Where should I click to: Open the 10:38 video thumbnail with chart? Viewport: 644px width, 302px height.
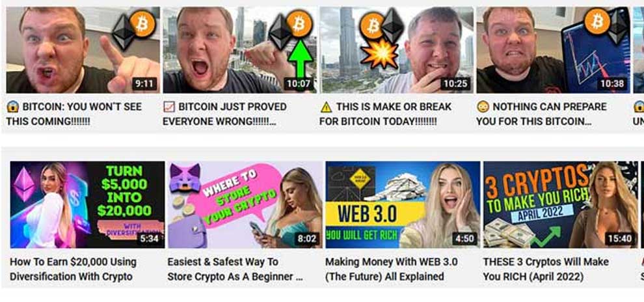tap(553, 49)
